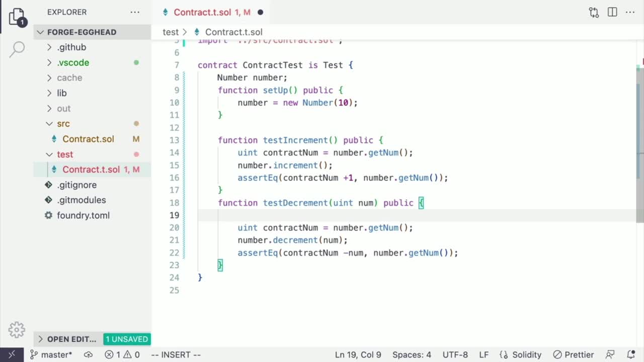This screenshot has height=362, width=644.
Task: Click the remote window status bar icon
Action: (12, 354)
